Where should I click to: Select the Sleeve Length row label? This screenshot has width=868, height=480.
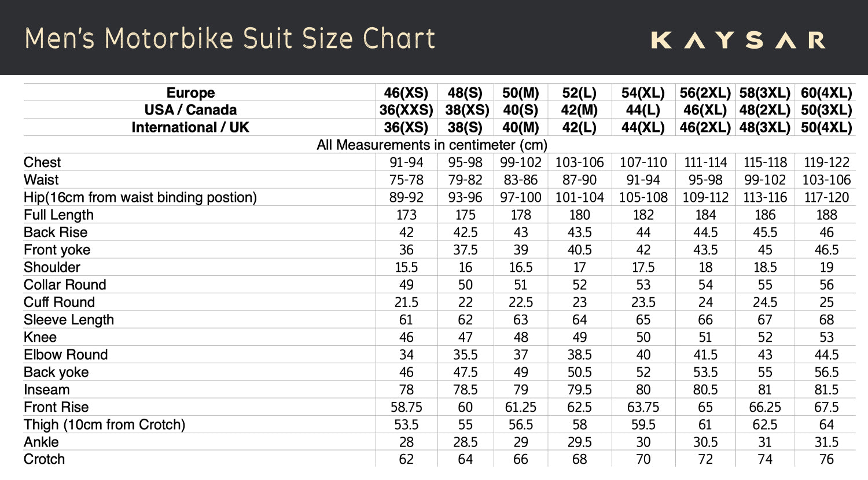(x=69, y=320)
